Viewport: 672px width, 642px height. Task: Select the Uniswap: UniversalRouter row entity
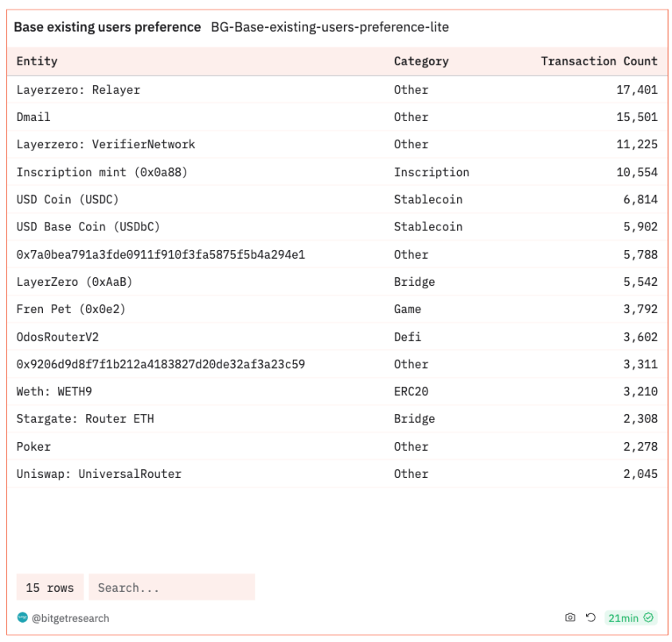pyautogui.click(x=99, y=474)
